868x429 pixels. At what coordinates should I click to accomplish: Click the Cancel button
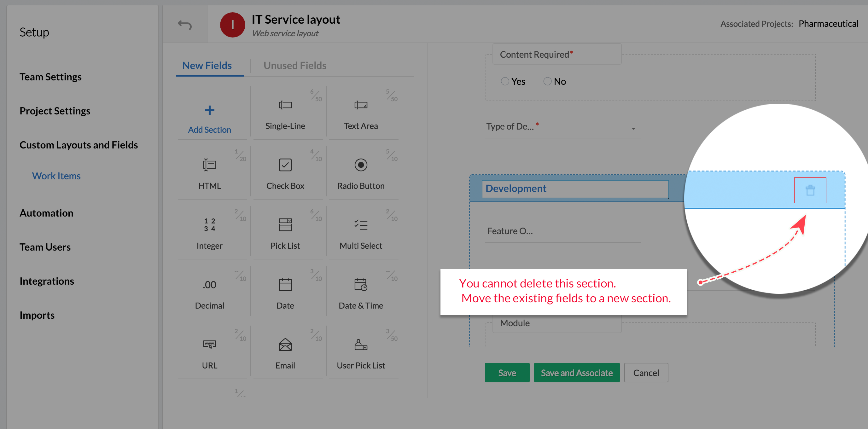[646, 373]
